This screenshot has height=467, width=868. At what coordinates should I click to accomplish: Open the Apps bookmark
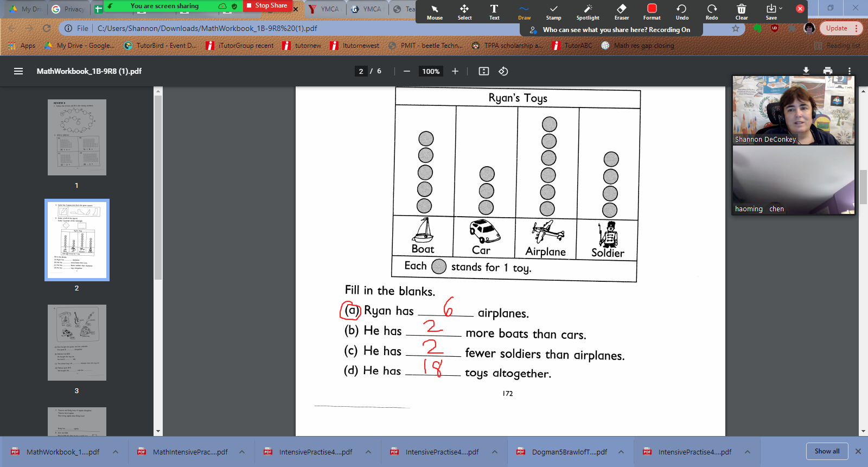[x=22, y=46]
